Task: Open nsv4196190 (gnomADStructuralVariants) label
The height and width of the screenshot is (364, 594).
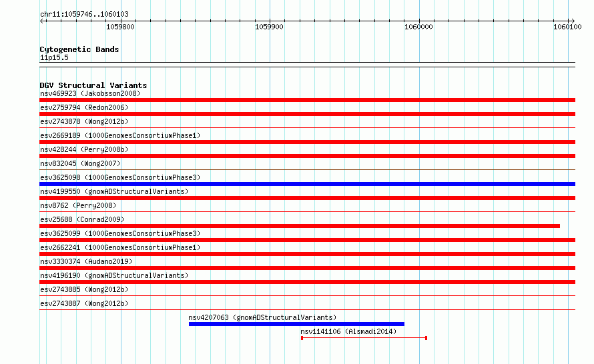Action: (114, 275)
